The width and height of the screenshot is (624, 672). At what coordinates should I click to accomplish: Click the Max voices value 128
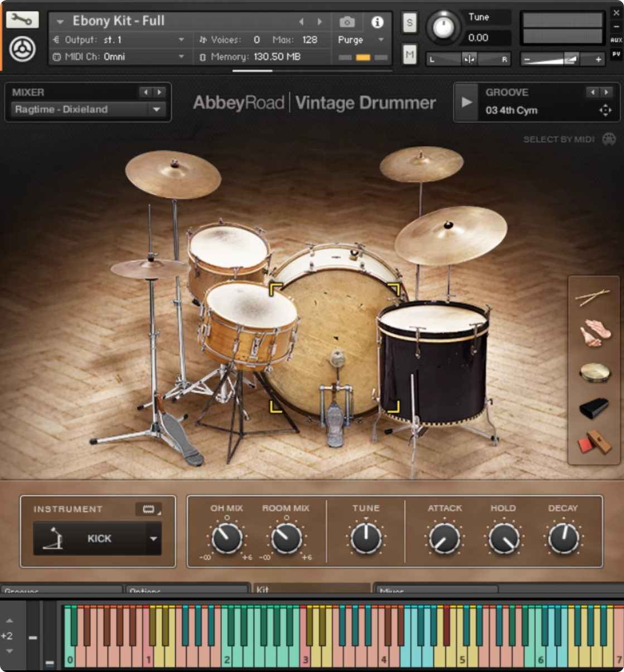(x=310, y=40)
